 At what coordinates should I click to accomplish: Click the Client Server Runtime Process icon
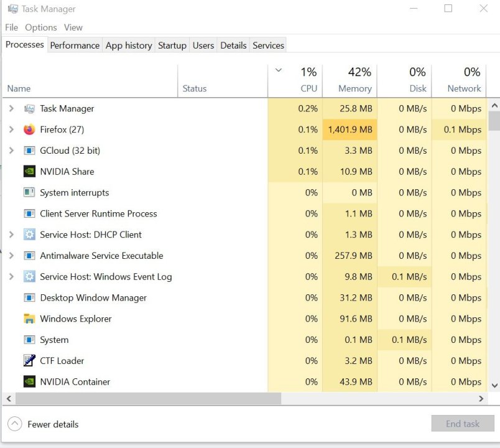click(x=29, y=213)
